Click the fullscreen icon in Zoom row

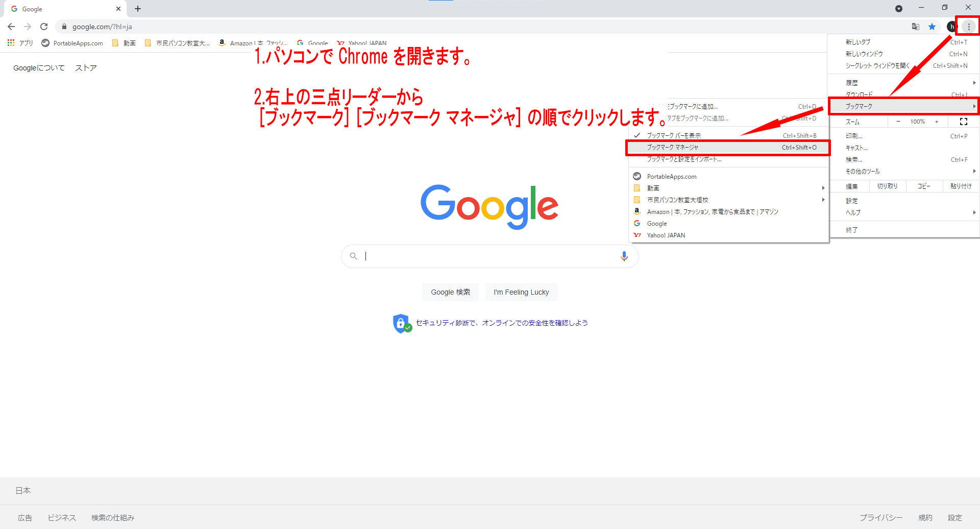point(963,122)
